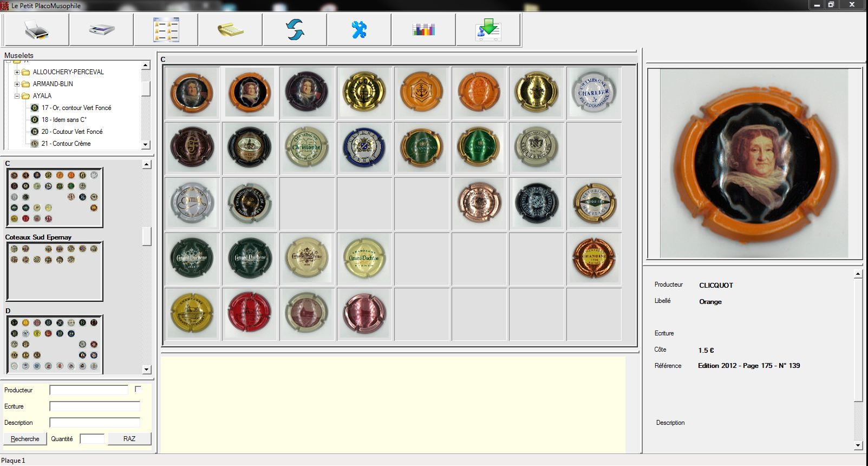Open the D plaque thumbnail
This screenshot has height=466, width=868.
tap(54, 344)
